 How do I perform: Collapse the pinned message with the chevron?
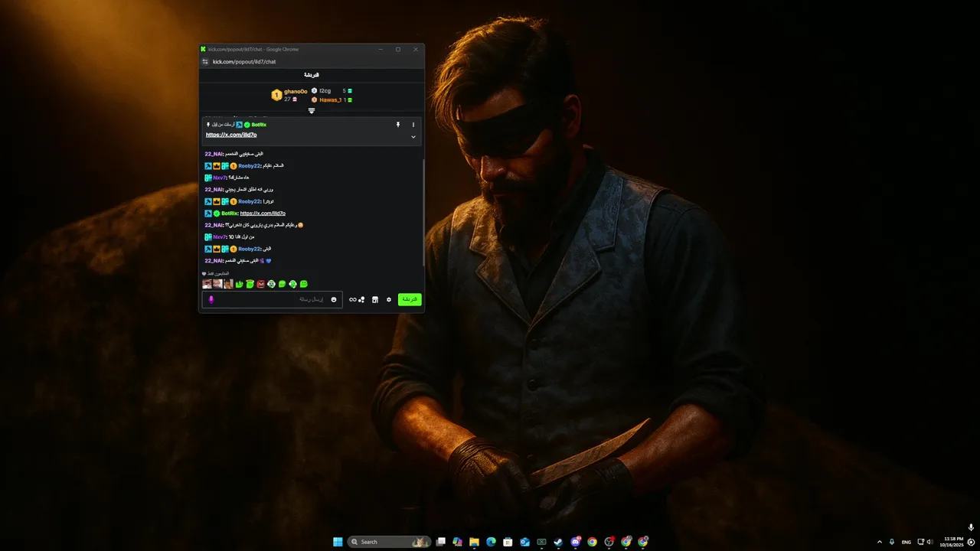click(413, 137)
